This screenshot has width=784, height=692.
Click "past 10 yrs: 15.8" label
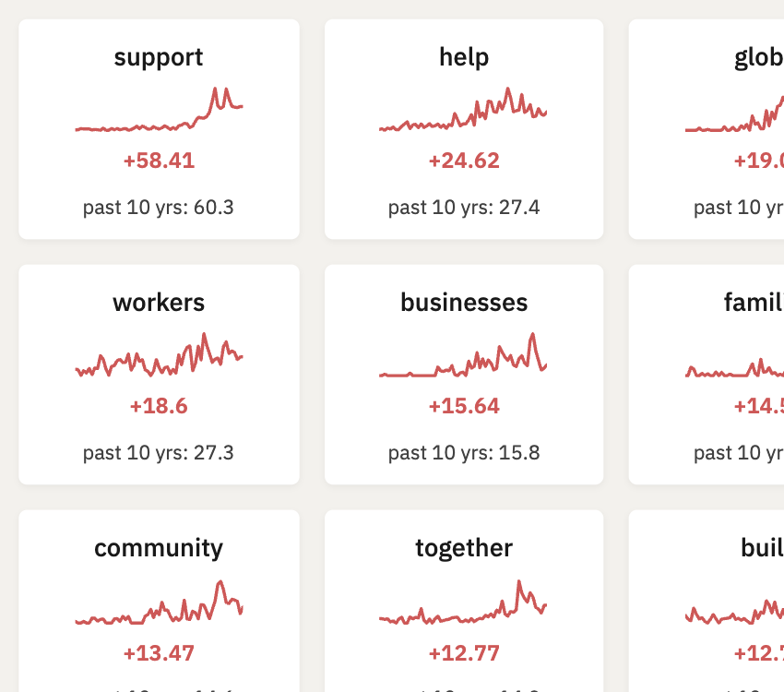(x=464, y=452)
